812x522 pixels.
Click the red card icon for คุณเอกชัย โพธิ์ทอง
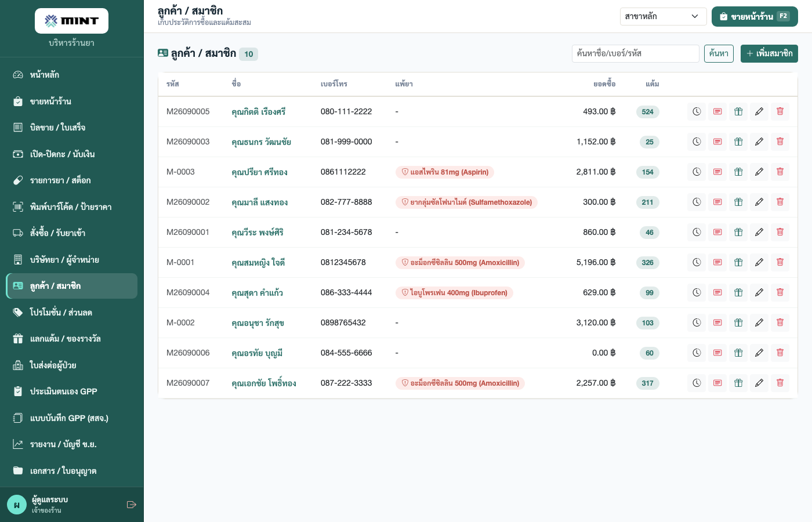click(x=717, y=383)
